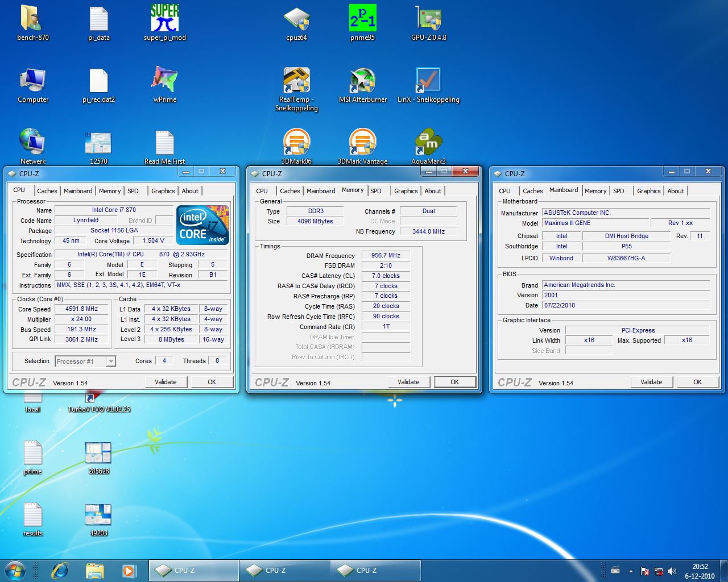Click OK in the Mainboard CPU-Z window

697,382
